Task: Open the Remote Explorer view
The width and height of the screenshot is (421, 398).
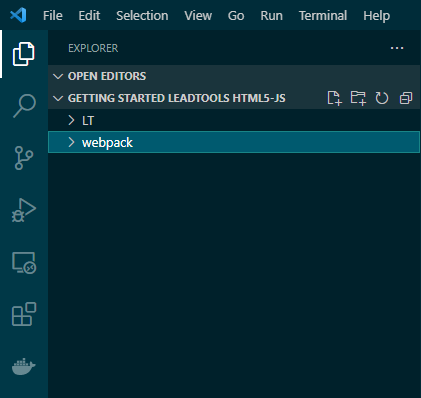Action: [24, 263]
